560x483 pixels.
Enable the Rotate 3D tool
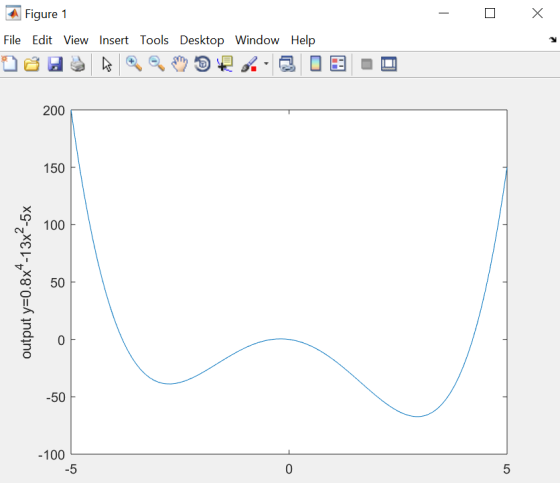click(202, 64)
